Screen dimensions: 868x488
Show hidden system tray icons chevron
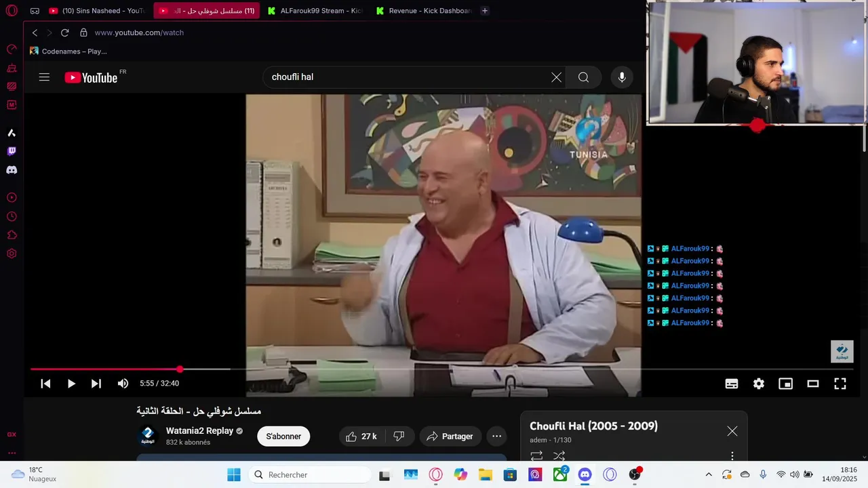(709, 474)
